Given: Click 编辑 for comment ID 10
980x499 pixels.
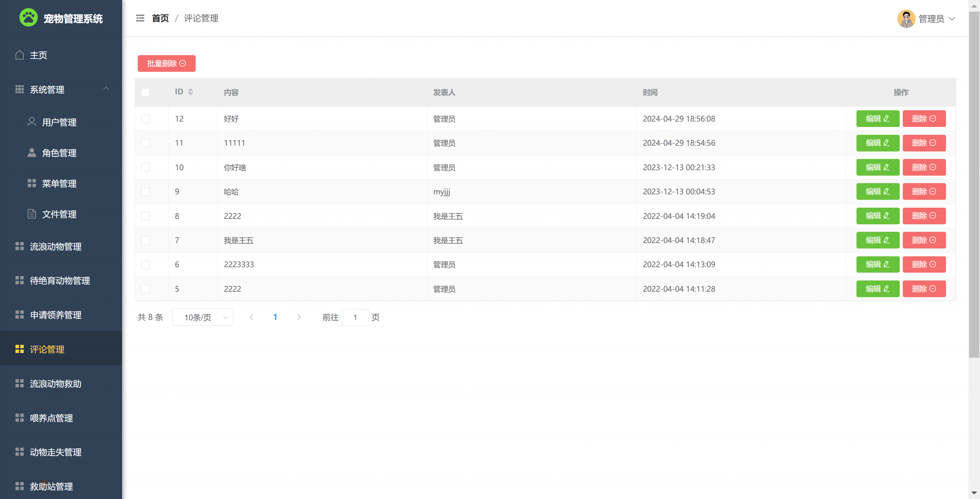Looking at the screenshot, I should (x=877, y=167).
